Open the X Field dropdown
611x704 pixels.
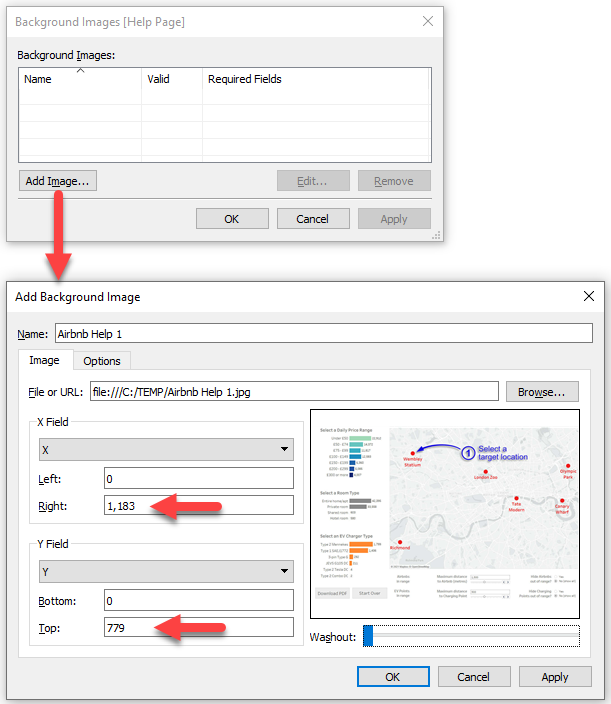(166, 450)
